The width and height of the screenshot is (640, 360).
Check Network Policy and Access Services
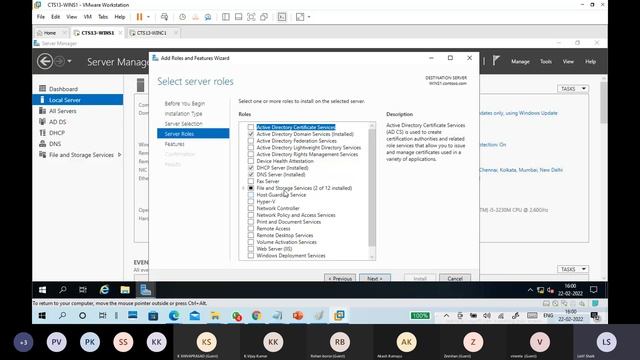pos(251,215)
